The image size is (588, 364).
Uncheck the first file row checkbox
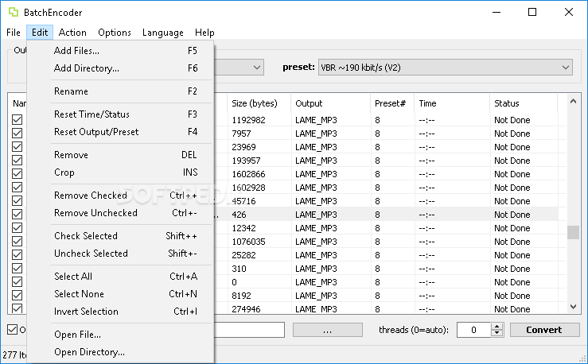(x=18, y=120)
